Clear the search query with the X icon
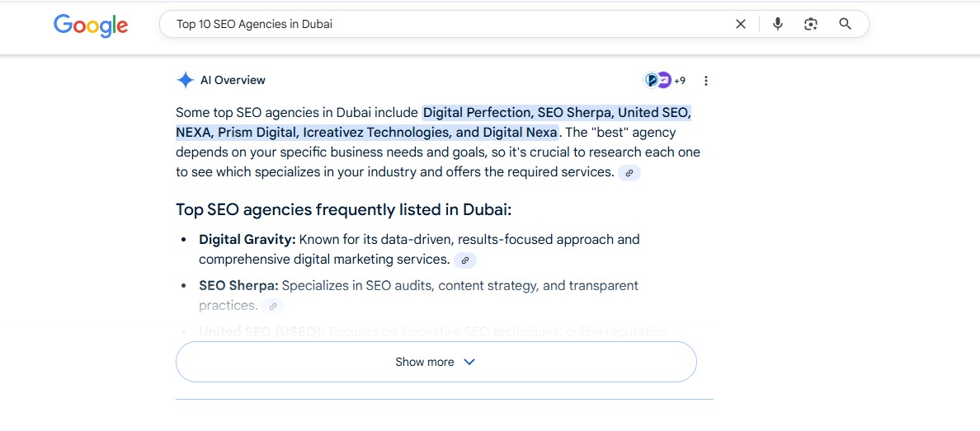The height and width of the screenshot is (431, 980). point(740,24)
